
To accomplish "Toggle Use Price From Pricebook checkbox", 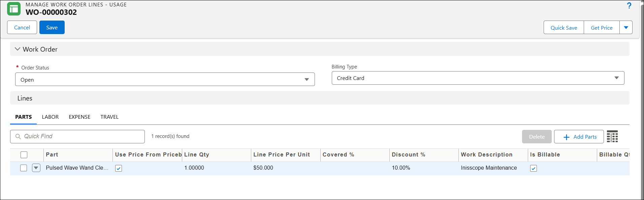I will coord(119,168).
